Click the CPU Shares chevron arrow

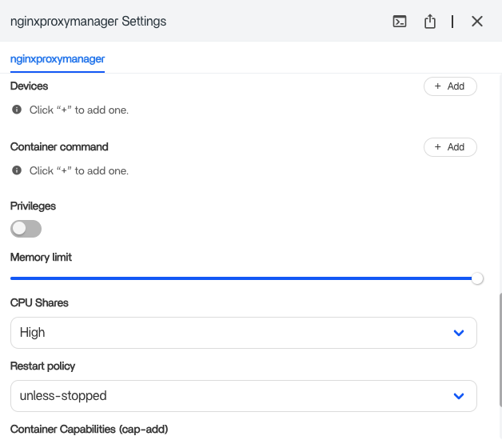pos(459,333)
